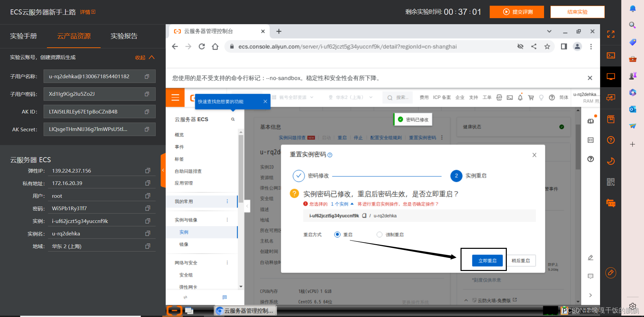Open the Aliyun console hamburger menu

175,97
